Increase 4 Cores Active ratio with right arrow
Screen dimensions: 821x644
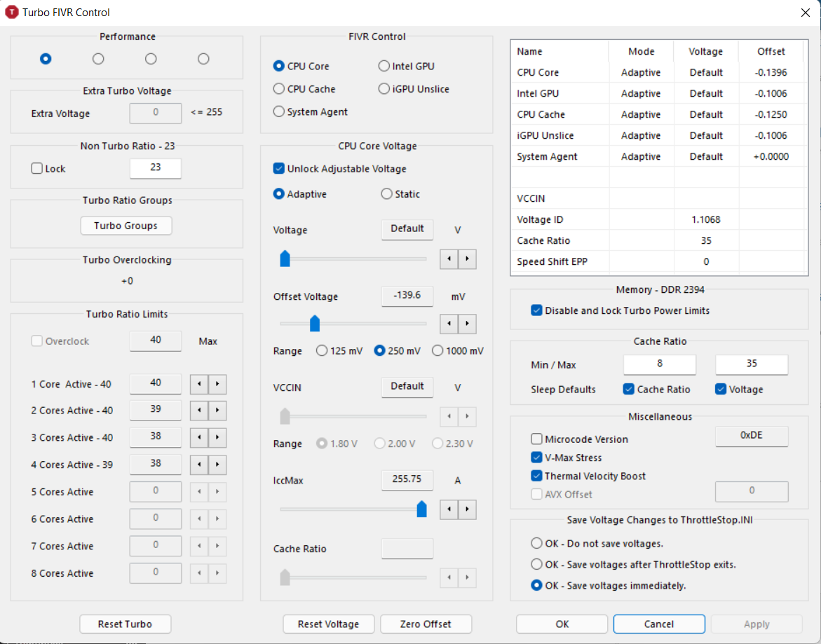217,465
